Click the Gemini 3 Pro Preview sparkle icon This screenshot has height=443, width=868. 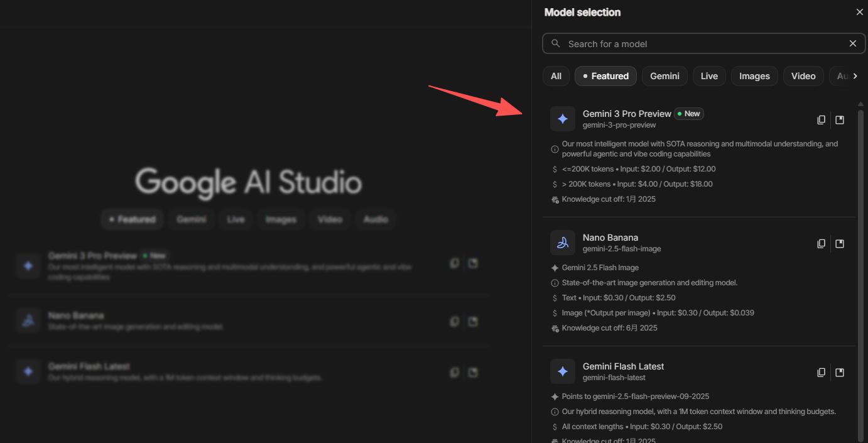[563, 119]
